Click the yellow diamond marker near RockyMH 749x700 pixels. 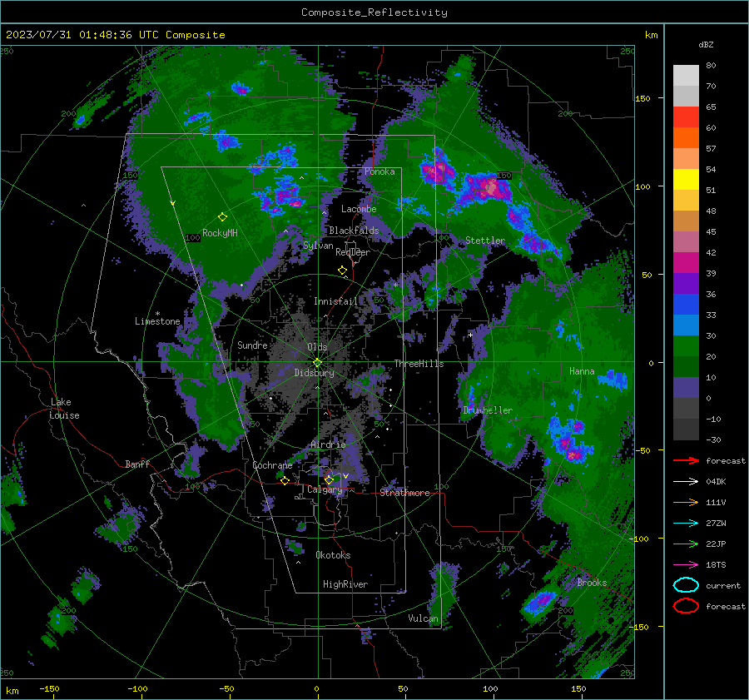tap(222, 217)
